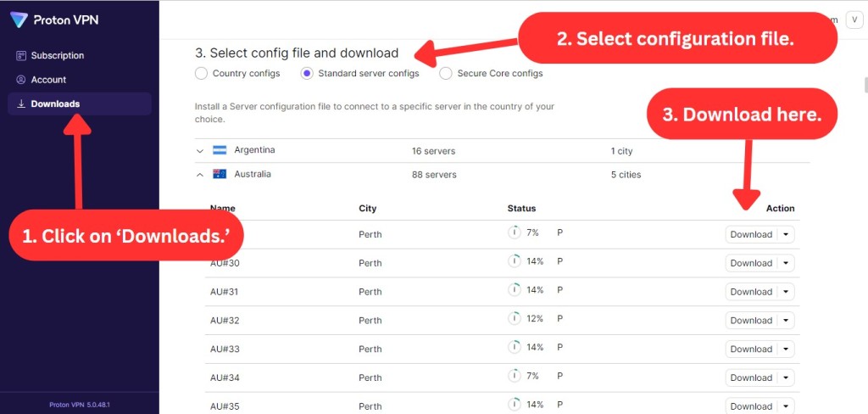Click the P feature badge for AU#31
The image size is (868, 414).
(x=559, y=290)
